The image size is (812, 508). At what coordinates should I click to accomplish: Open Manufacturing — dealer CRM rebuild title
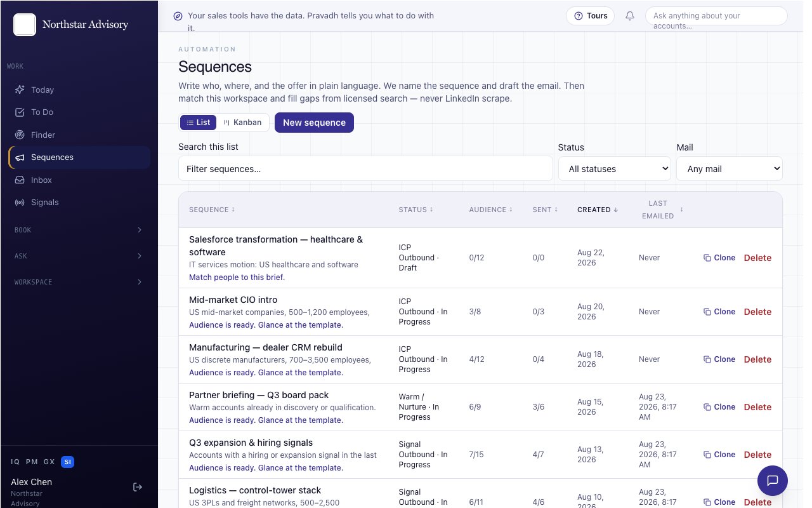pos(266,347)
